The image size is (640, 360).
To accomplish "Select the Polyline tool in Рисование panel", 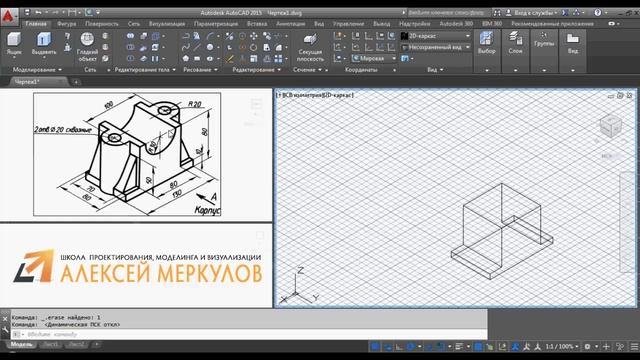I will (186, 36).
